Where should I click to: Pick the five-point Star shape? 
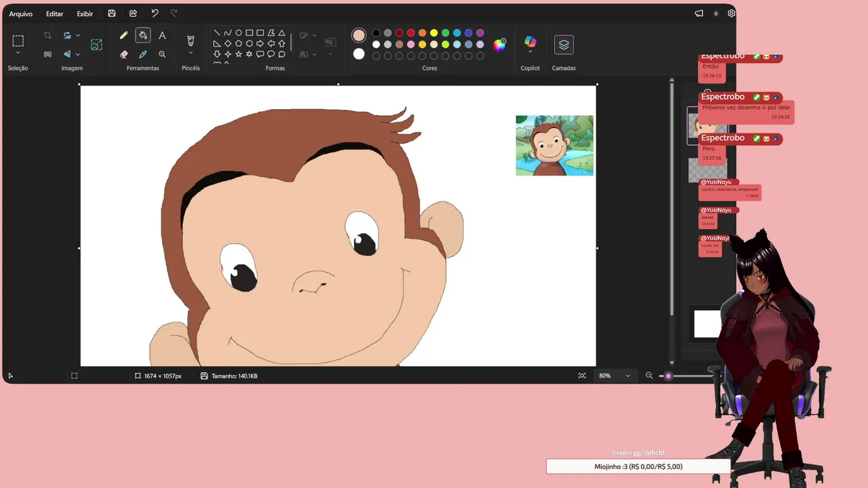pyautogui.click(x=239, y=54)
